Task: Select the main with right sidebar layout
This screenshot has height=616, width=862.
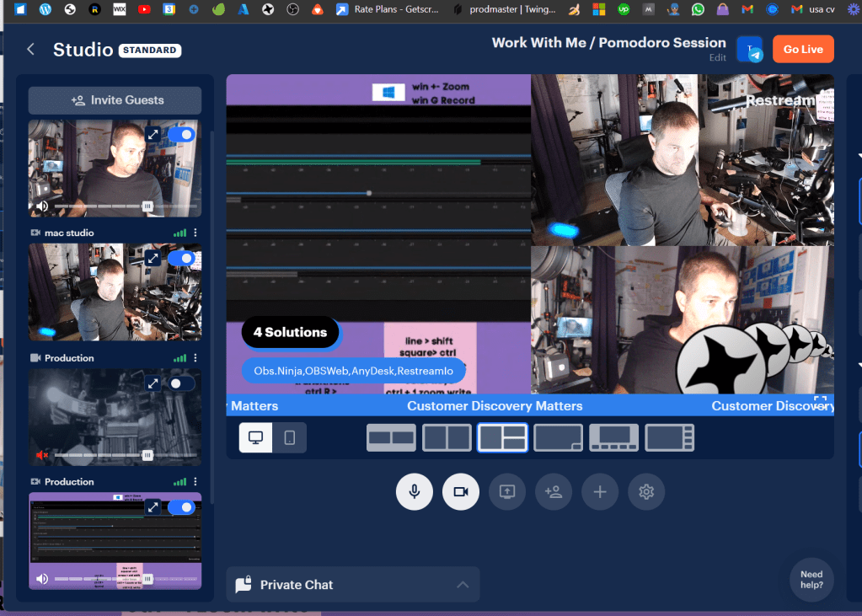Action: coord(670,438)
